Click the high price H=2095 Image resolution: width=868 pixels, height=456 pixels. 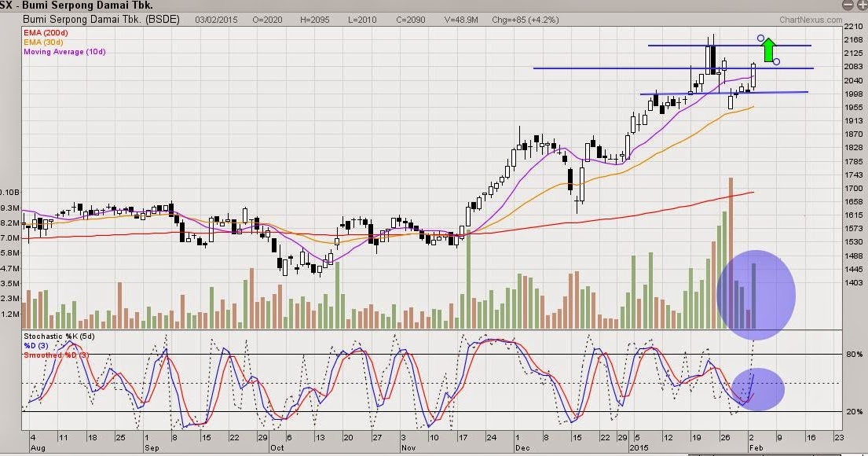pos(315,20)
